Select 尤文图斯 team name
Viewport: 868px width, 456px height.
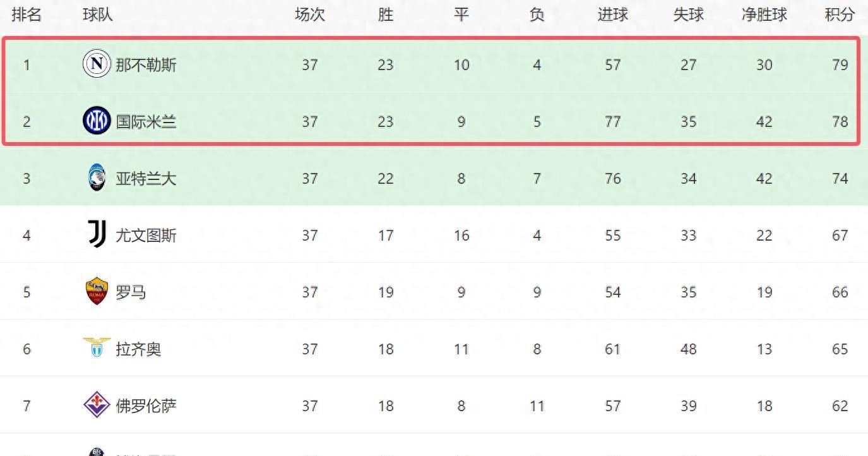point(146,236)
